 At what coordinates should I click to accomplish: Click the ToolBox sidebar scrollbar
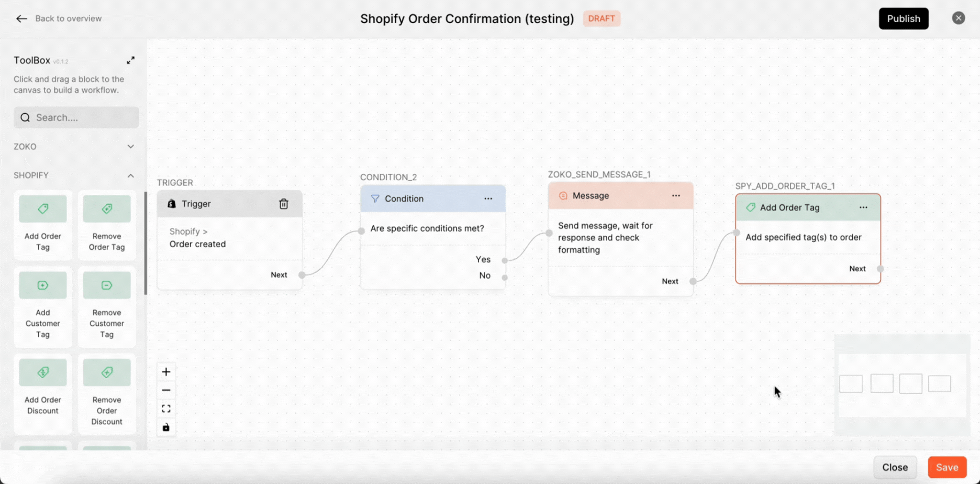pyautogui.click(x=146, y=244)
